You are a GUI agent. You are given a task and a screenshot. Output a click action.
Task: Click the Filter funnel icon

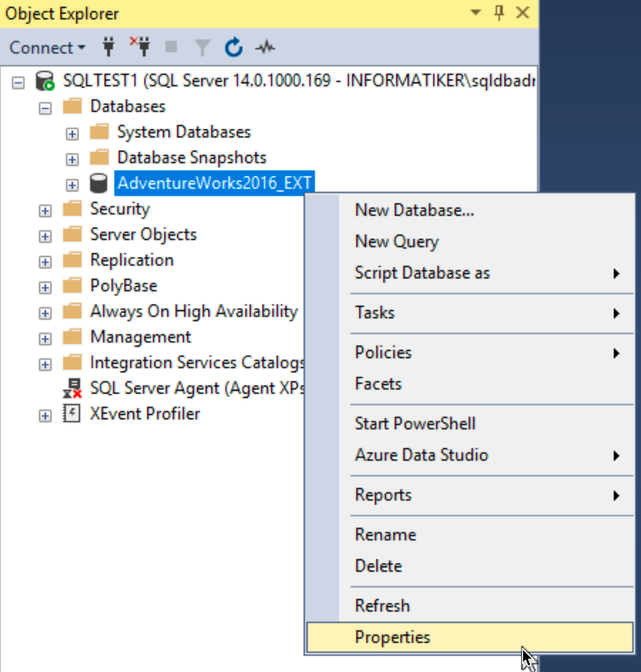pyautogui.click(x=202, y=48)
